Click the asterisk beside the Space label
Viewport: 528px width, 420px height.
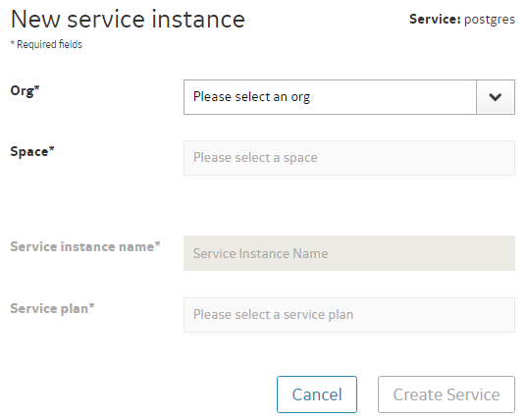click(x=51, y=148)
